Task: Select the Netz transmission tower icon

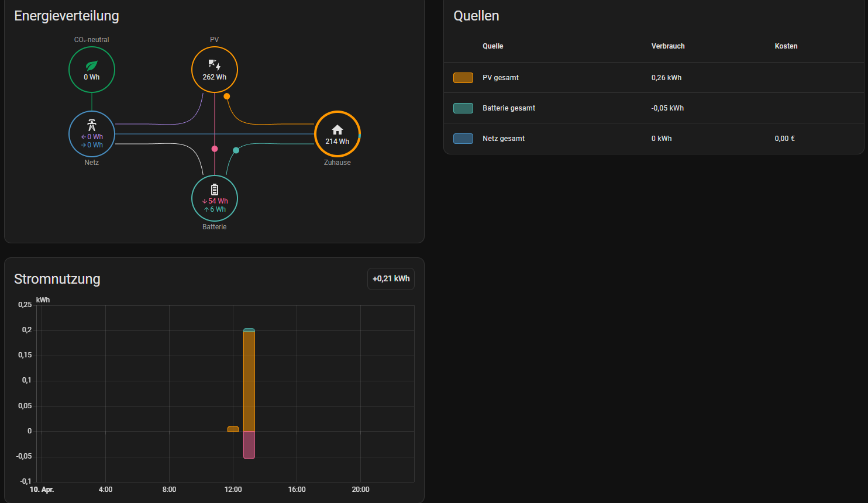Action: [x=92, y=125]
